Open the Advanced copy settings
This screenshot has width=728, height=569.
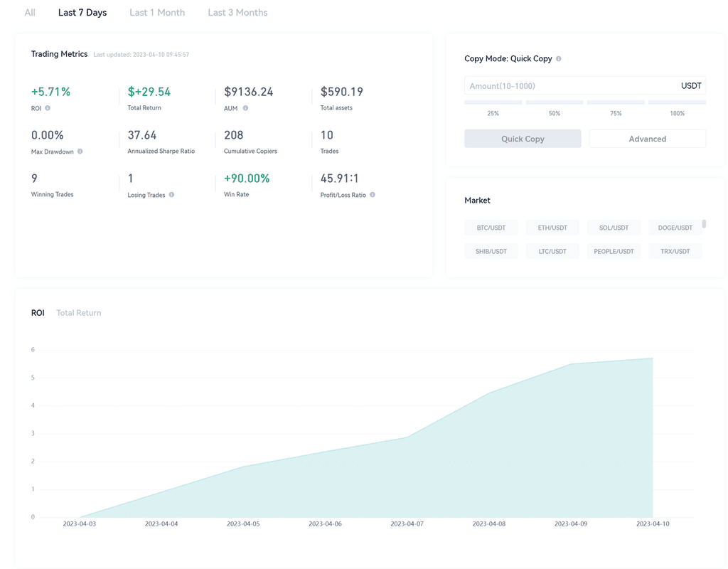tap(647, 139)
